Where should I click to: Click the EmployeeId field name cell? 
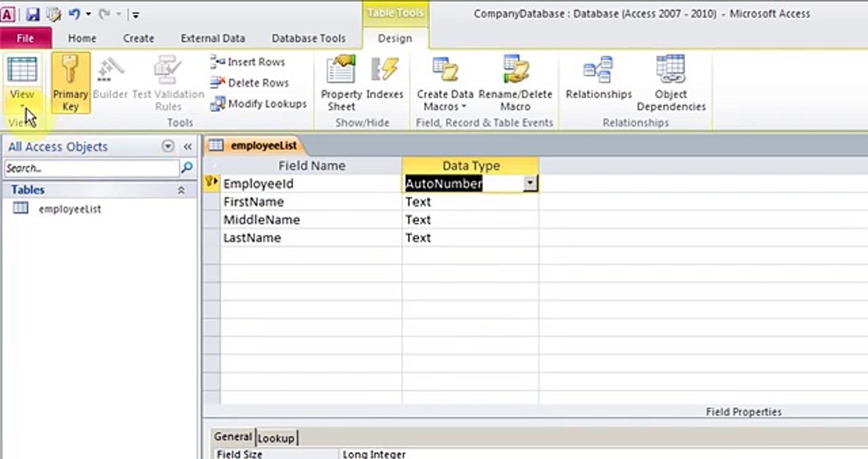point(311,184)
